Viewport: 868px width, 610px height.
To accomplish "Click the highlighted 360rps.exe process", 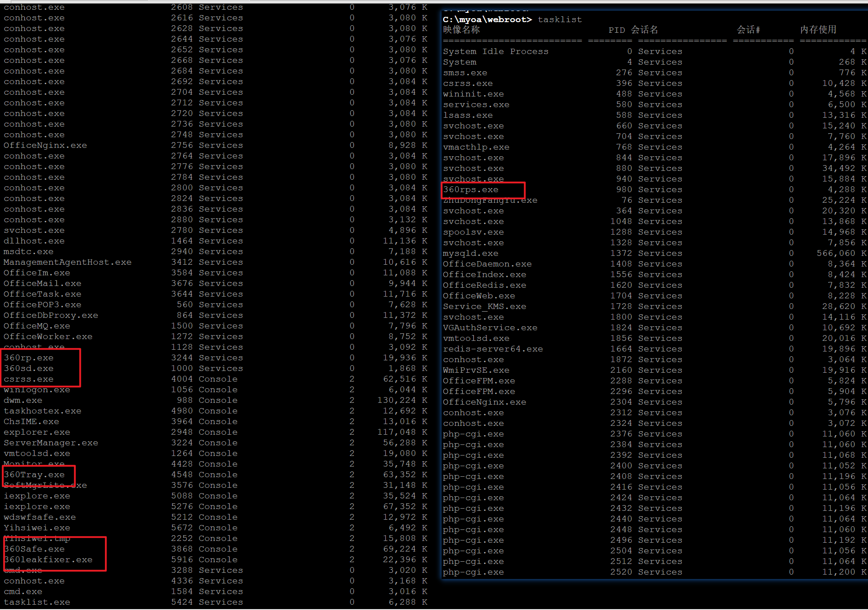I will pyautogui.click(x=471, y=189).
